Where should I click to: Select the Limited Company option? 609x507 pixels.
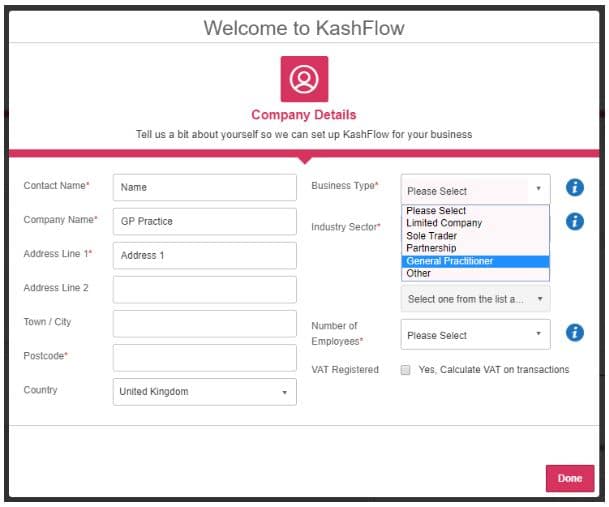(444, 223)
